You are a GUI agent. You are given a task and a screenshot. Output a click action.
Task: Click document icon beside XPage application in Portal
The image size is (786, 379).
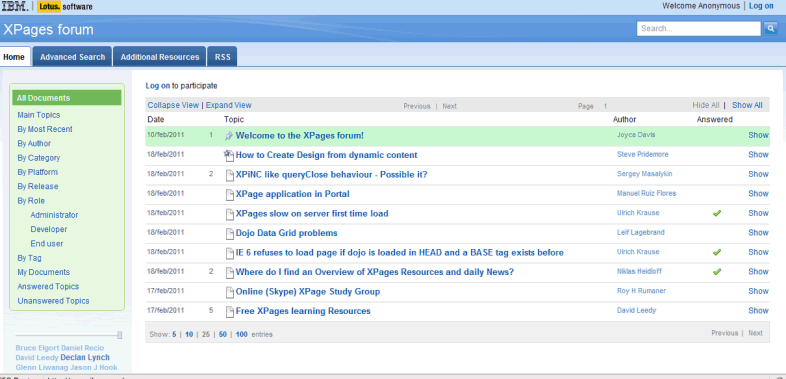230,195
